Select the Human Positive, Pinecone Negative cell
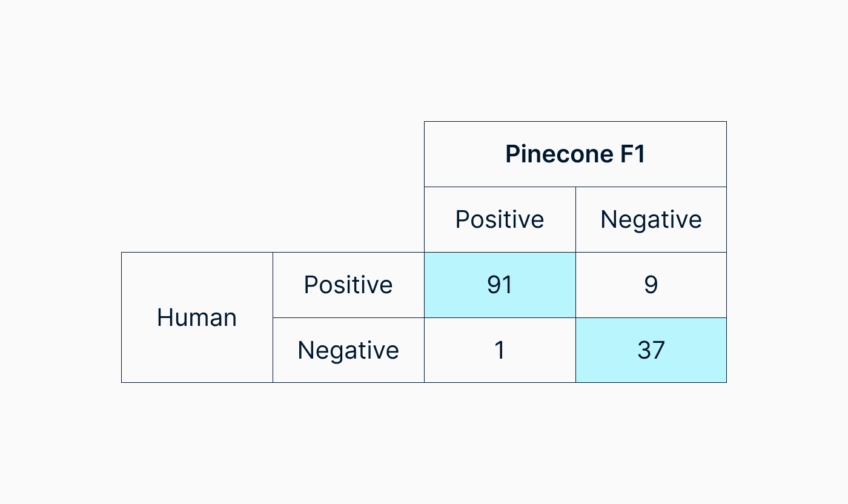Image resolution: width=848 pixels, height=504 pixels. click(x=651, y=285)
